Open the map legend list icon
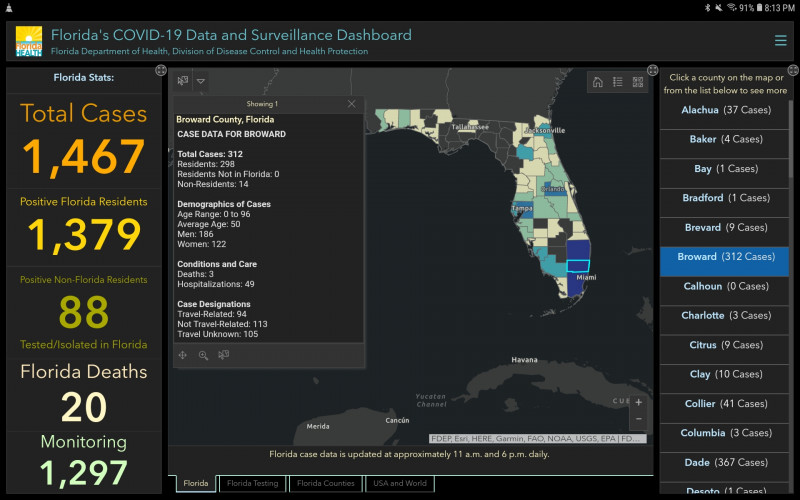The width and height of the screenshot is (800, 500). [617, 82]
